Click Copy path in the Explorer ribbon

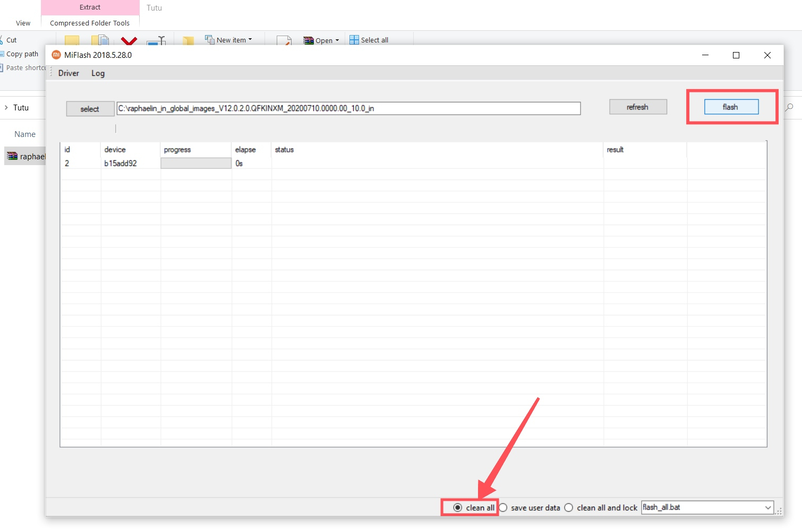click(x=20, y=54)
